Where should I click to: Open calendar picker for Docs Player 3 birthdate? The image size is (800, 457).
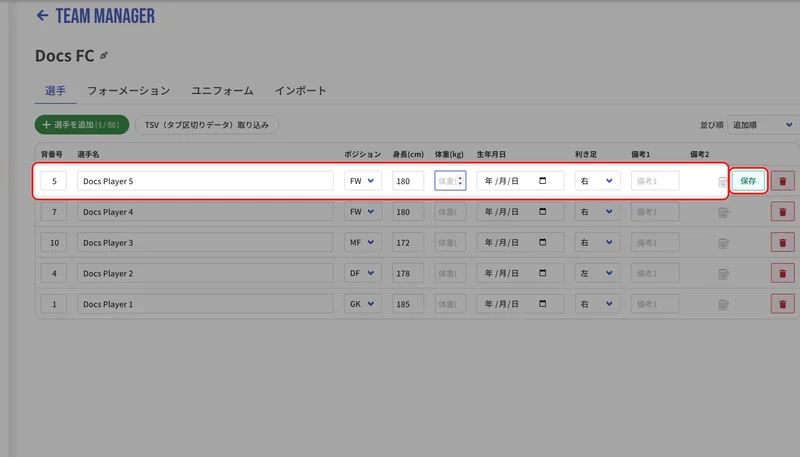(542, 242)
